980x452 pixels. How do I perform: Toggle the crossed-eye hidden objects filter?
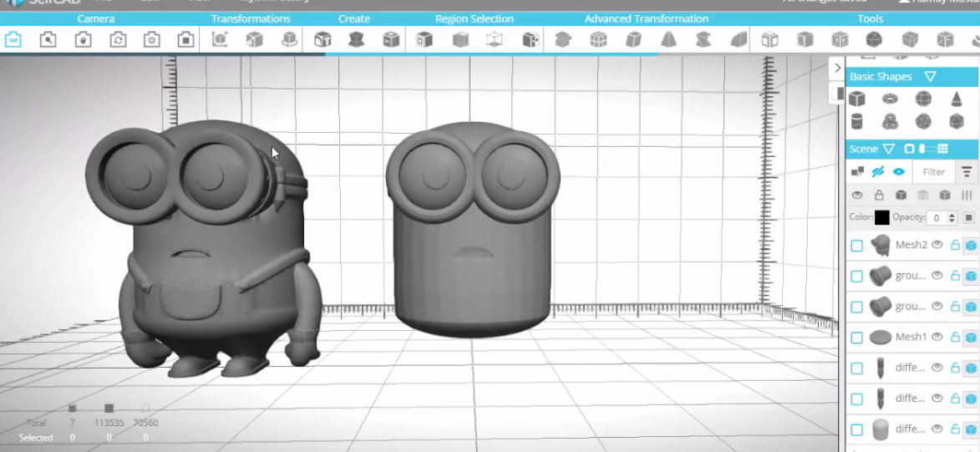point(878,171)
